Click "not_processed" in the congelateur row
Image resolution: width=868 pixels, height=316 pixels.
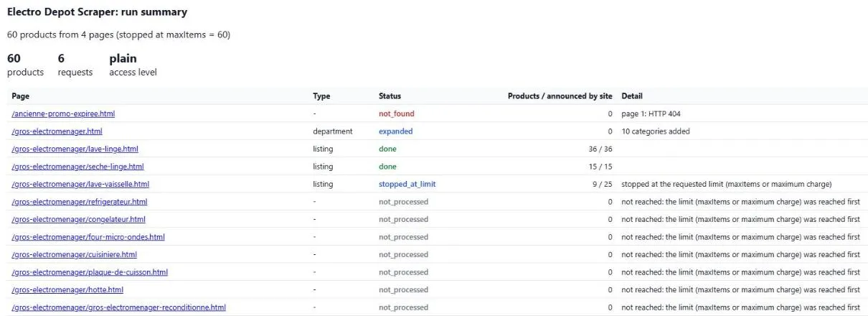pyautogui.click(x=403, y=219)
